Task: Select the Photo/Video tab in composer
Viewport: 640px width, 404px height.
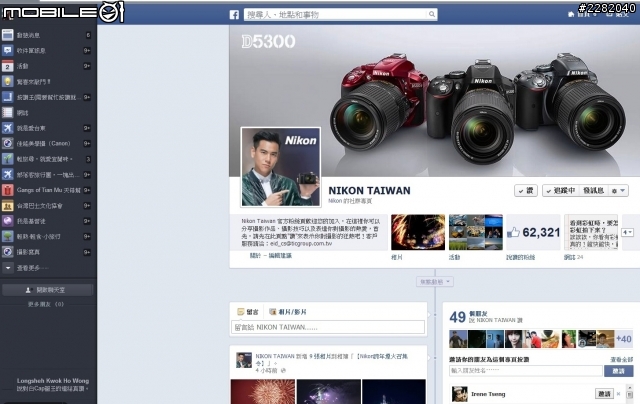Action: tap(288, 312)
